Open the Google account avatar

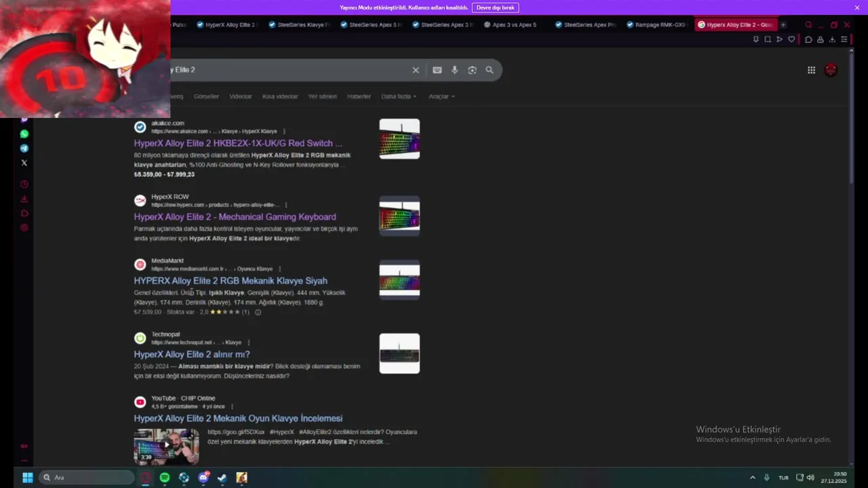click(x=831, y=70)
